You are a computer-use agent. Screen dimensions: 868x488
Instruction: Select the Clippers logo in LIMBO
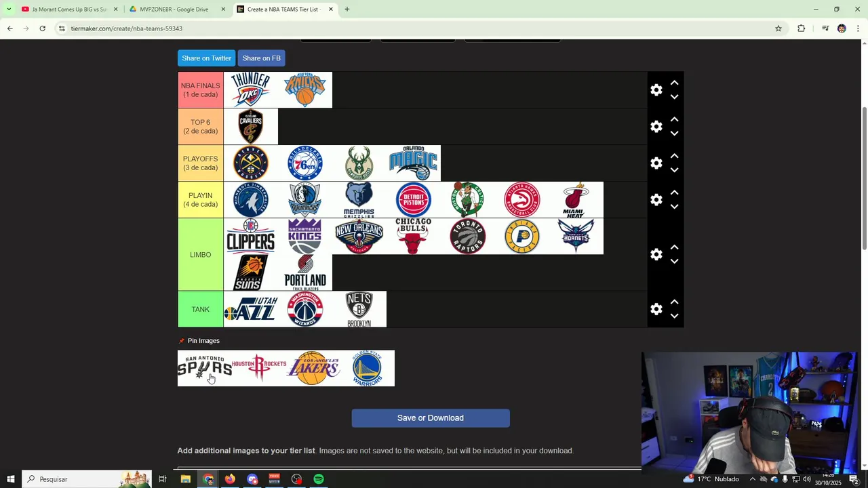(x=251, y=237)
